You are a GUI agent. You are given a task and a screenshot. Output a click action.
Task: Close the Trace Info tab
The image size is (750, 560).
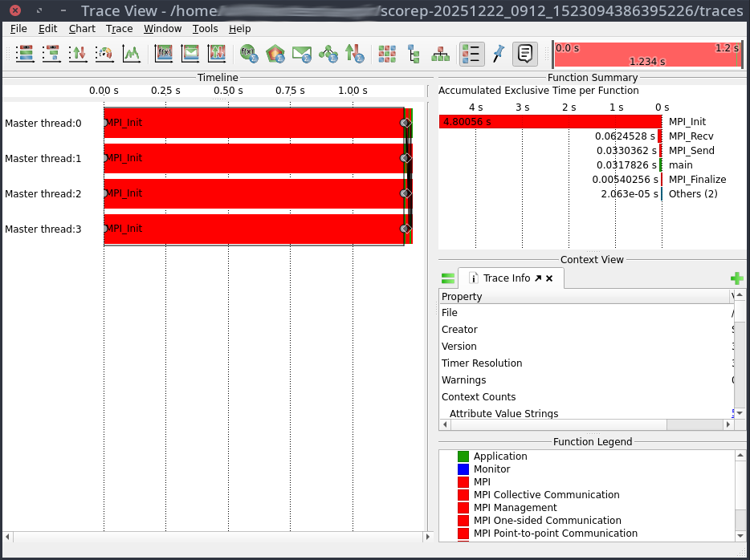[x=550, y=278]
